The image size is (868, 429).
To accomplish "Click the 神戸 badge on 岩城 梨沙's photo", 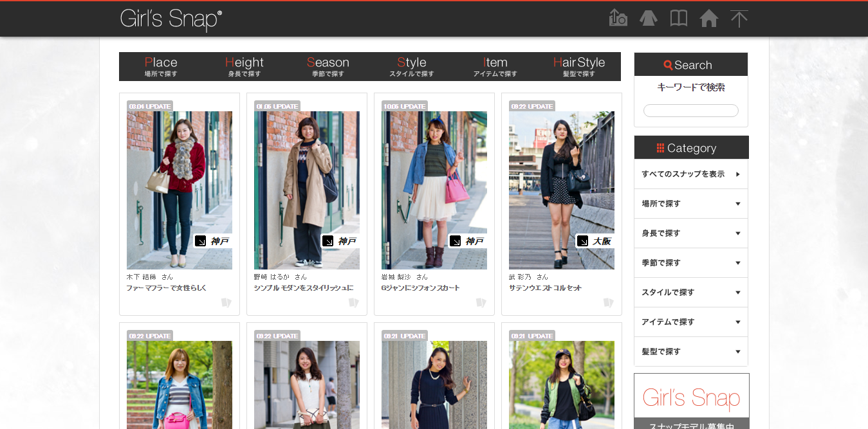I will click(467, 241).
